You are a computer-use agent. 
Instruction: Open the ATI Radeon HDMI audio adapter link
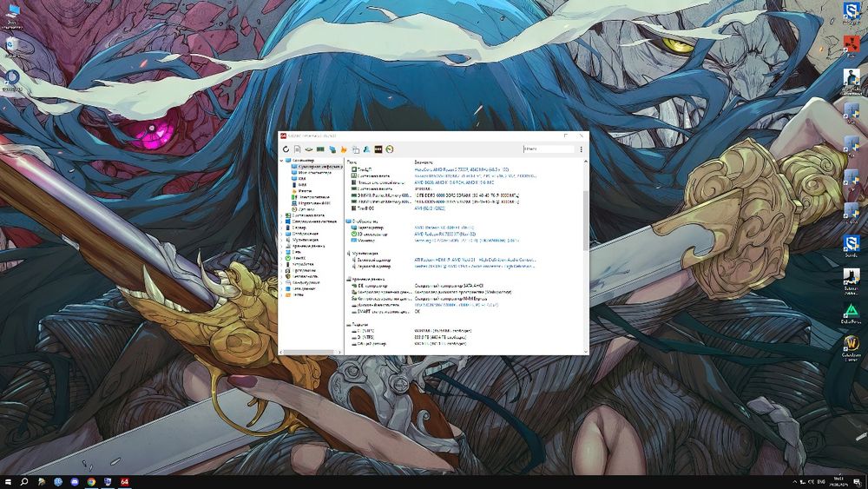tap(475, 260)
